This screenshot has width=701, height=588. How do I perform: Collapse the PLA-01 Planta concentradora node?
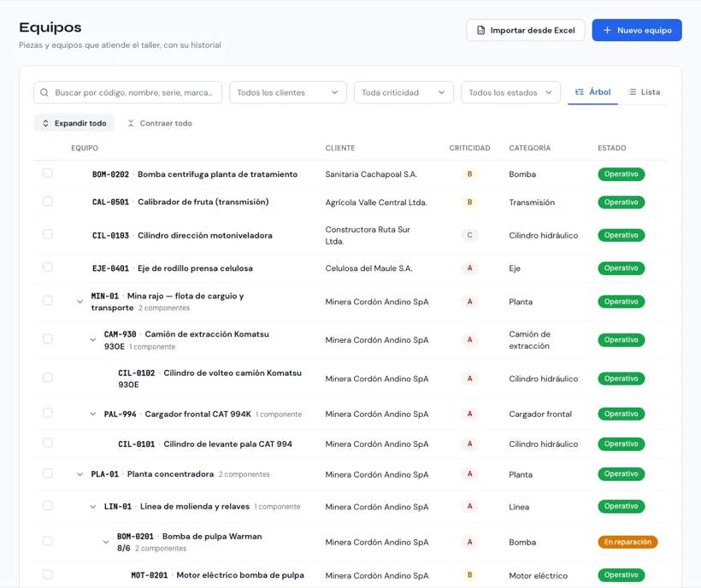(x=80, y=474)
